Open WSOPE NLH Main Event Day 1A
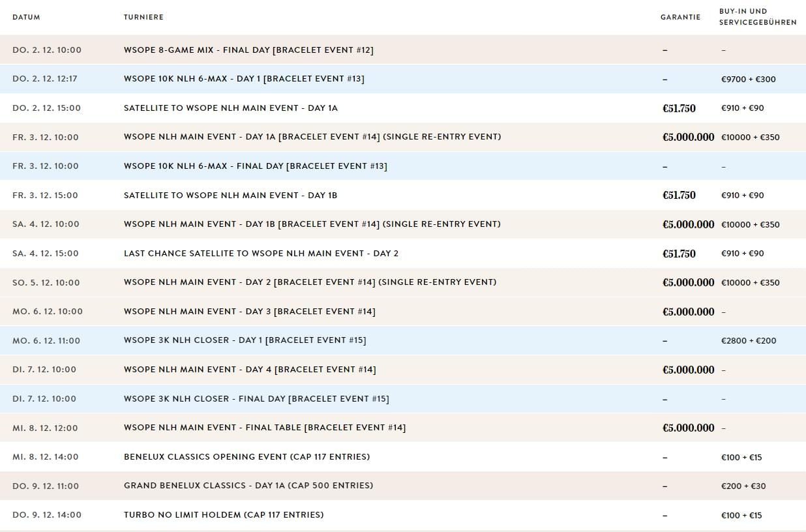This screenshot has width=806, height=532. [312, 137]
